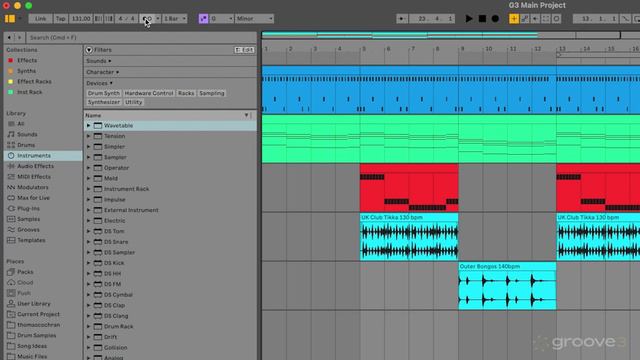Click the orange Synths collection swatch

tap(11, 71)
